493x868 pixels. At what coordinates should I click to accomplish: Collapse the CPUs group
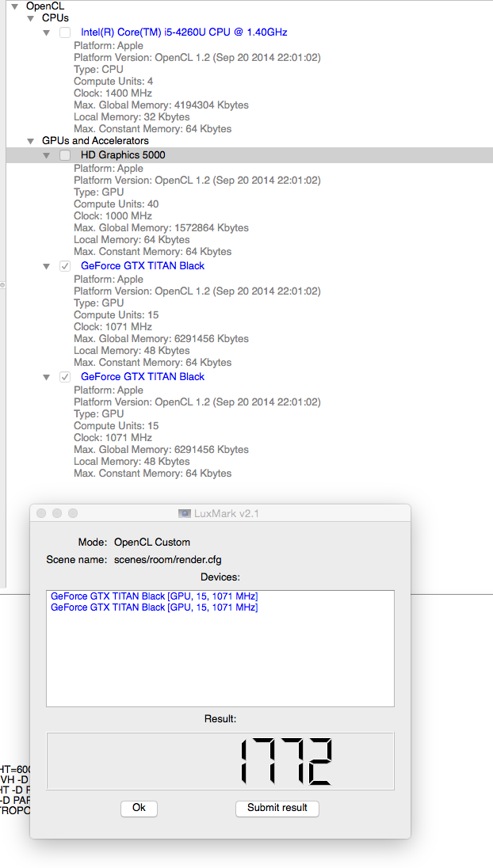[x=30, y=18]
